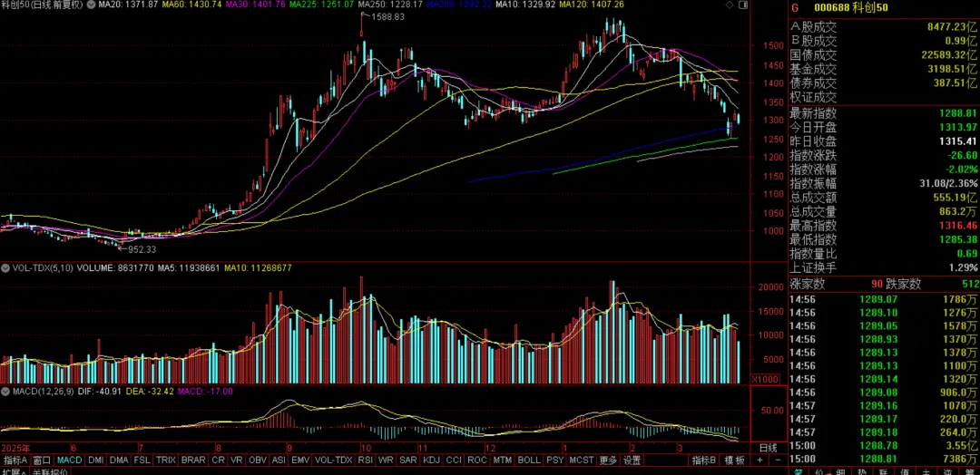Image resolution: width=980 pixels, height=475 pixels.
Task: Click the 3.55亿 tick row at 15:00
Action: tap(883, 446)
